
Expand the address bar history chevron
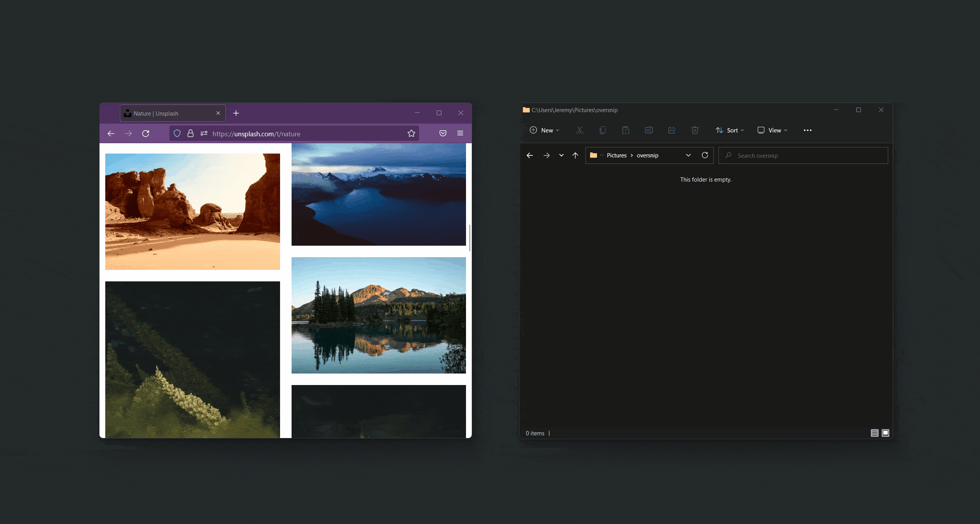(688, 155)
